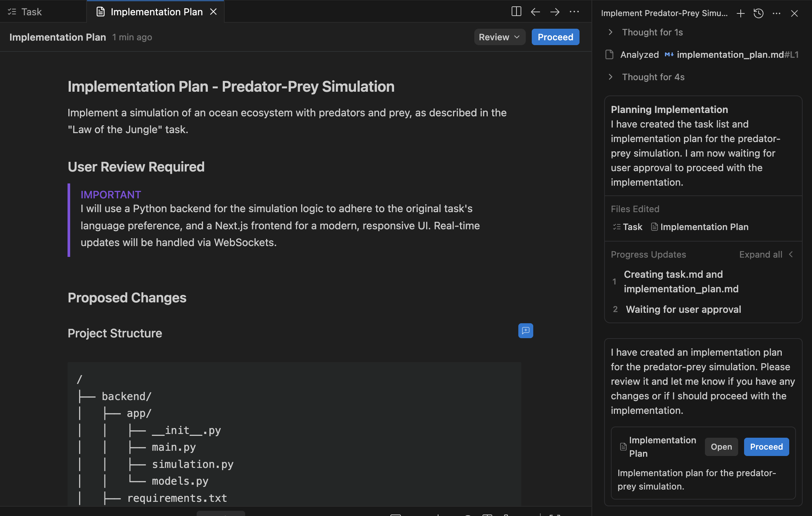Expand the 'Thought for 4s' section
This screenshot has width=812, height=516.
coord(653,77)
